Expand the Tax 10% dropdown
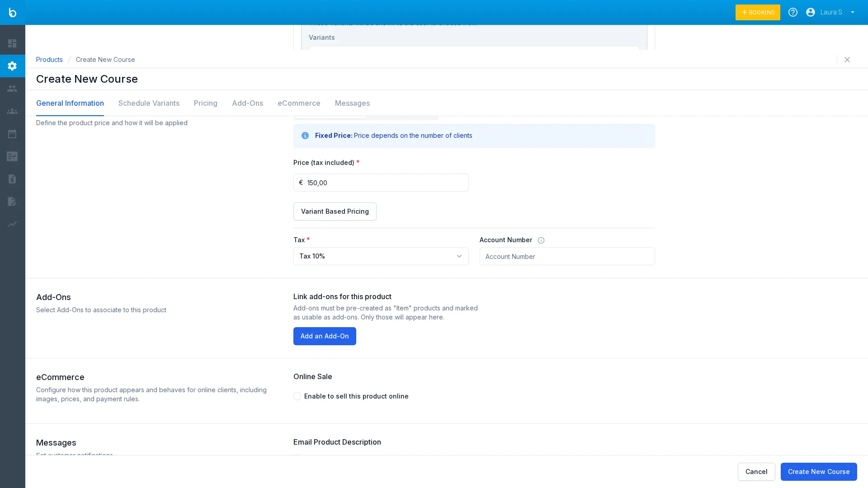 [381, 256]
